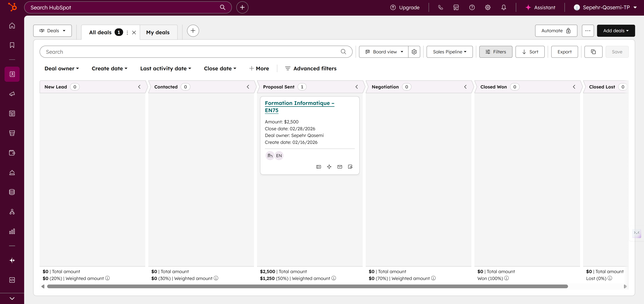Click the Workflows icon in the sidebar
The height and width of the screenshot is (304, 644).
coord(12,212)
